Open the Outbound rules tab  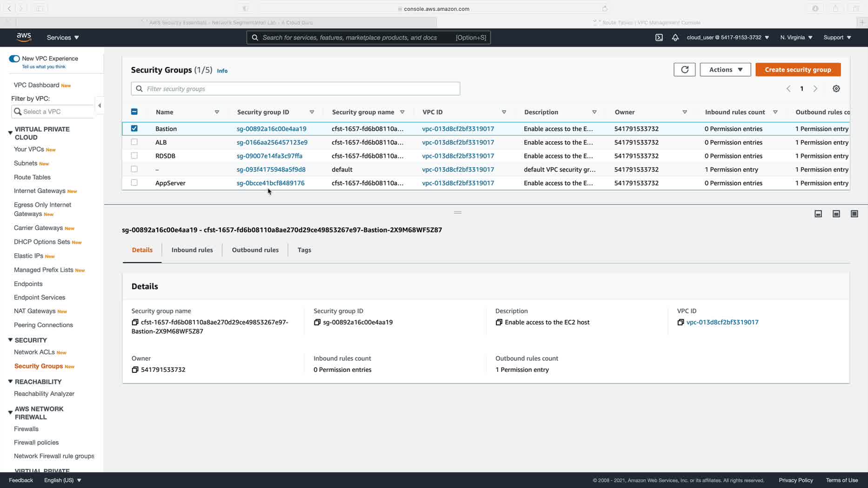click(255, 250)
